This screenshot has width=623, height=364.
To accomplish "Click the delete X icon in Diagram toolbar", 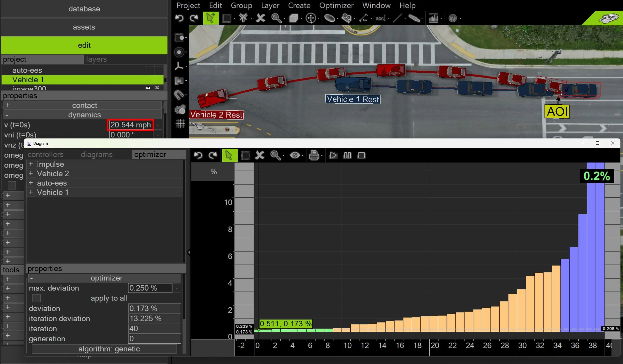I will (259, 155).
